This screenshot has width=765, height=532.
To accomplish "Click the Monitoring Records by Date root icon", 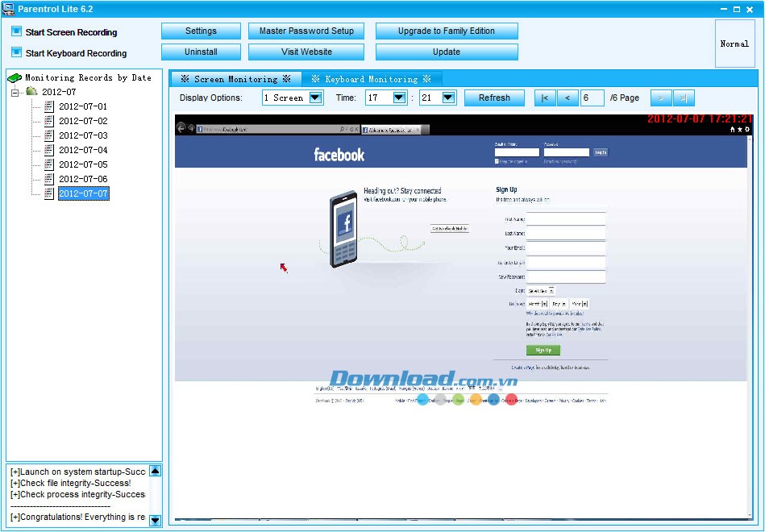I will tap(15, 78).
